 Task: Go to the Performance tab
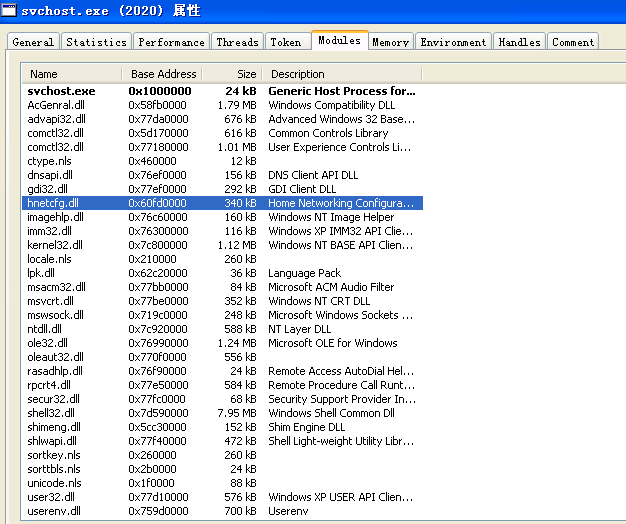pyautogui.click(x=171, y=42)
